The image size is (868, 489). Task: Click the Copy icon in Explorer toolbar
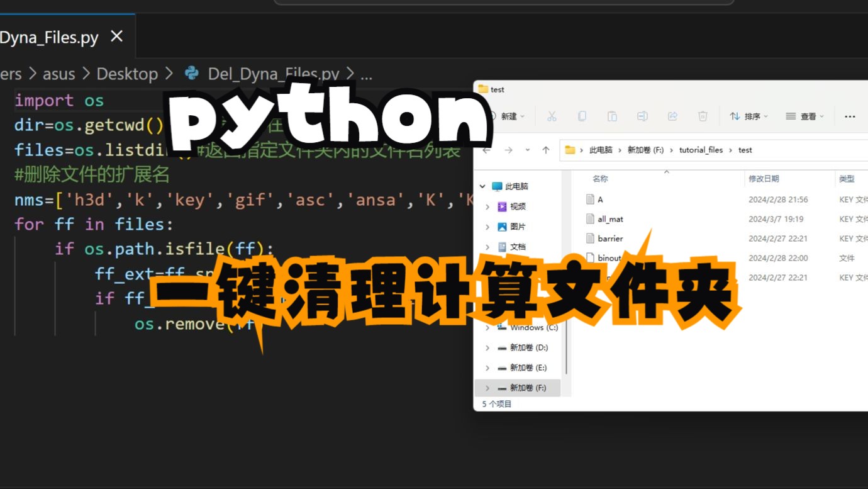coord(582,116)
